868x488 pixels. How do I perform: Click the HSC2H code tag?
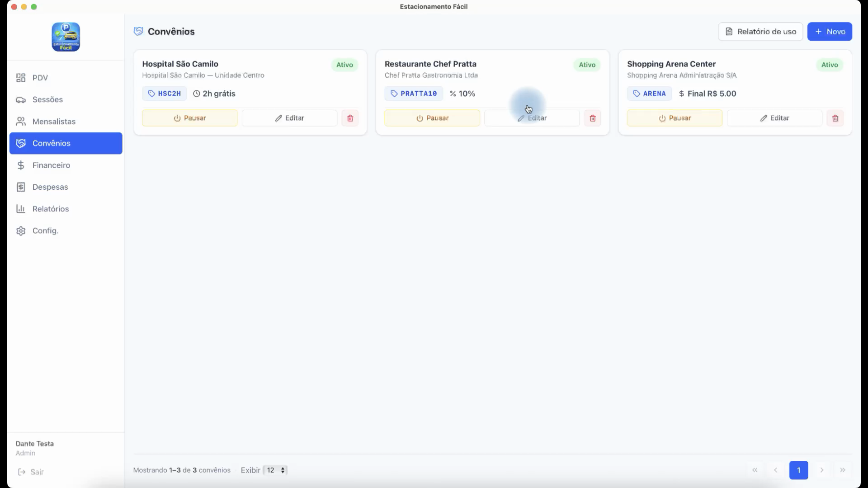click(165, 94)
